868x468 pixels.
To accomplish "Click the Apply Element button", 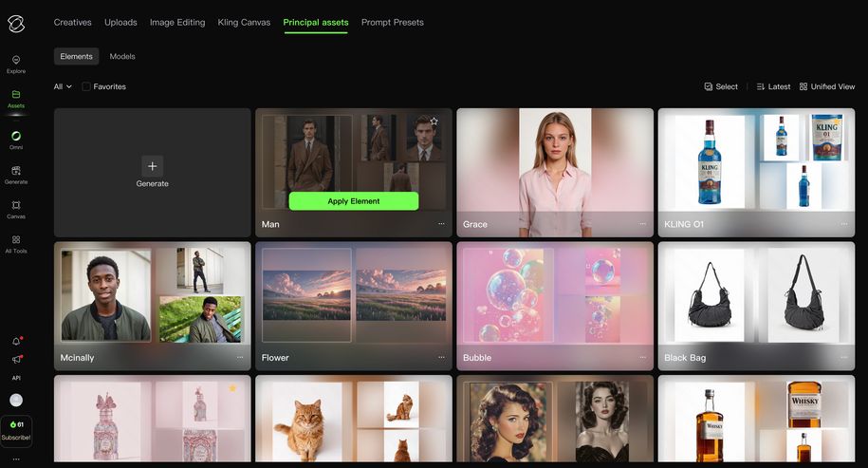I will tap(353, 201).
